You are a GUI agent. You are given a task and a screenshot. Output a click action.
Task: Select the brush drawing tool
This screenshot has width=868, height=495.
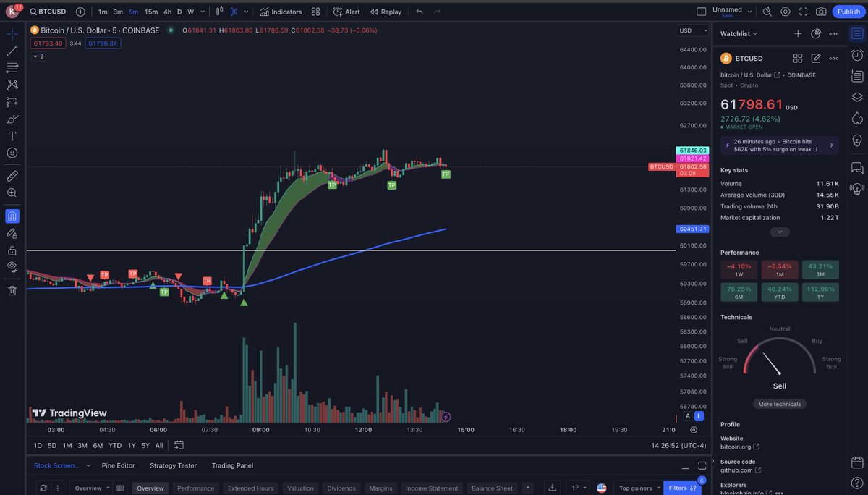(12, 119)
